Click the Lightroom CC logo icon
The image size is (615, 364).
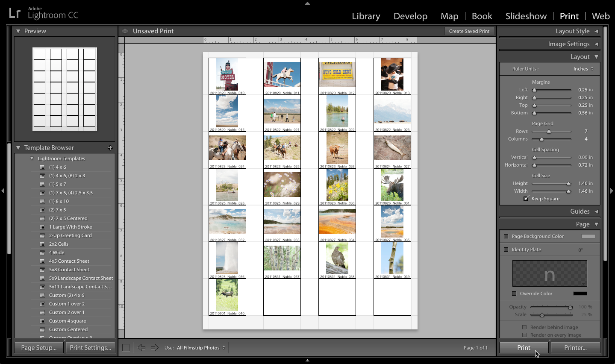point(14,13)
